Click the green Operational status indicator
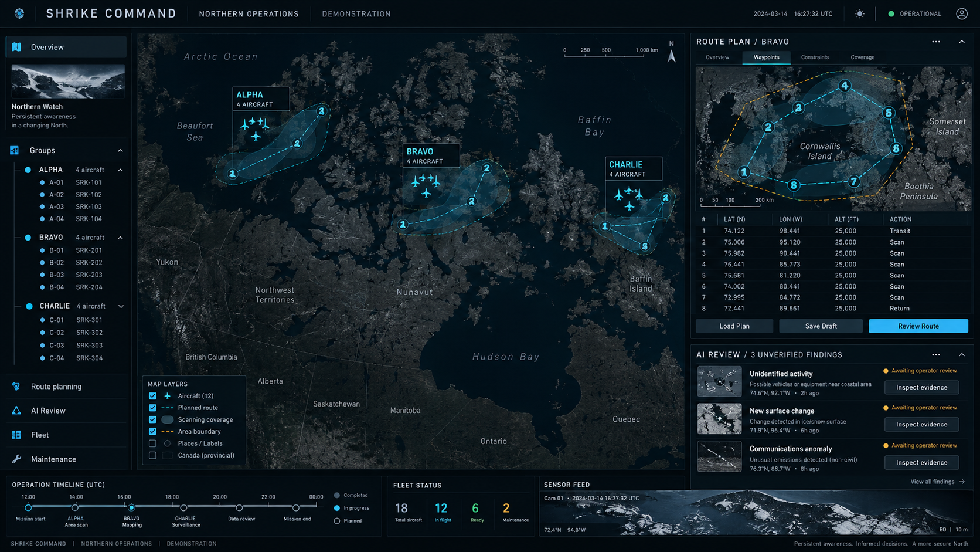The image size is (980, 552). pos(891,13)
